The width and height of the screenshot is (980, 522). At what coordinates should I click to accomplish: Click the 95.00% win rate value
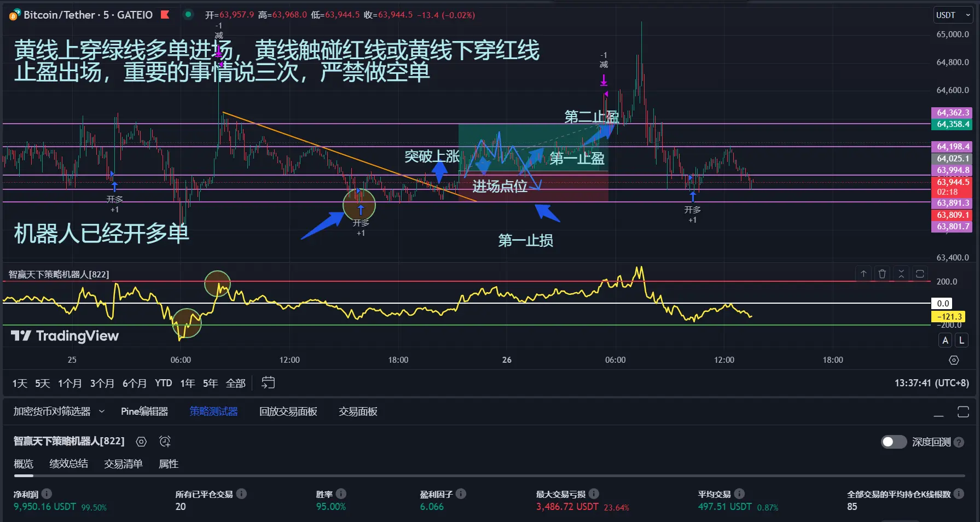coord(331,507)
